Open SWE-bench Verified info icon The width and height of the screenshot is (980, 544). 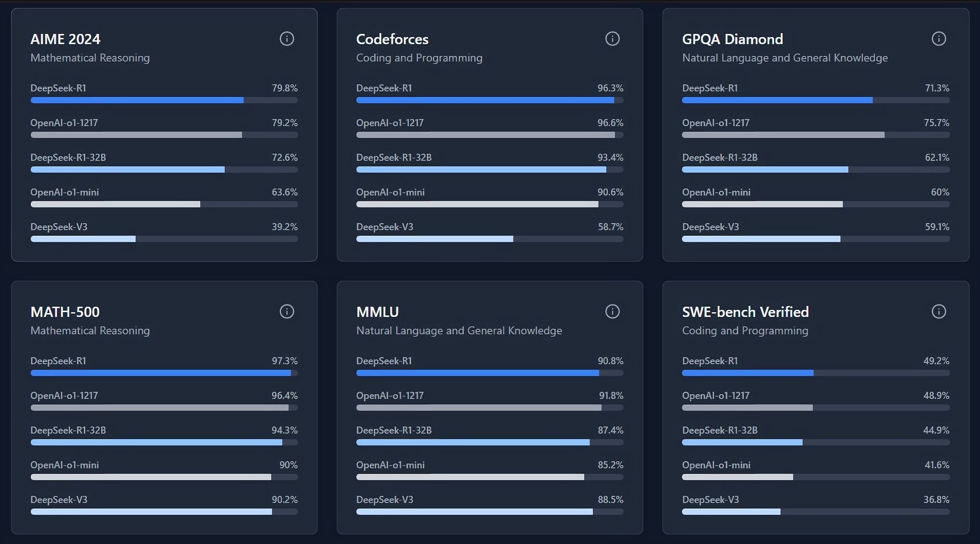pos(939,311)
